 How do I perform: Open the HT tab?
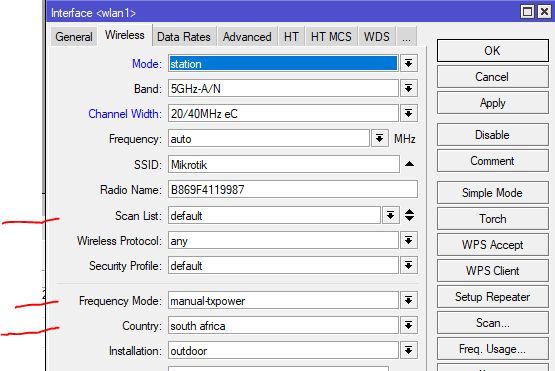tap(291, 36)
